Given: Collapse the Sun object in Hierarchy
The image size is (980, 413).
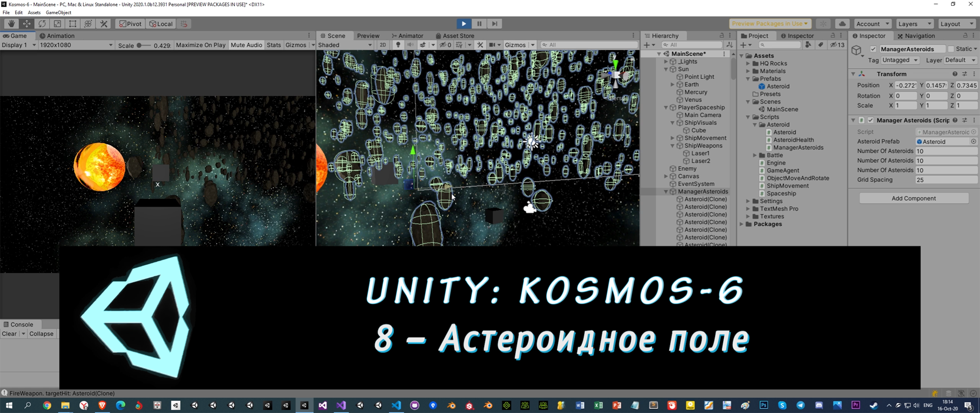Looking at the screenshot, I should [x=666, y=69].
